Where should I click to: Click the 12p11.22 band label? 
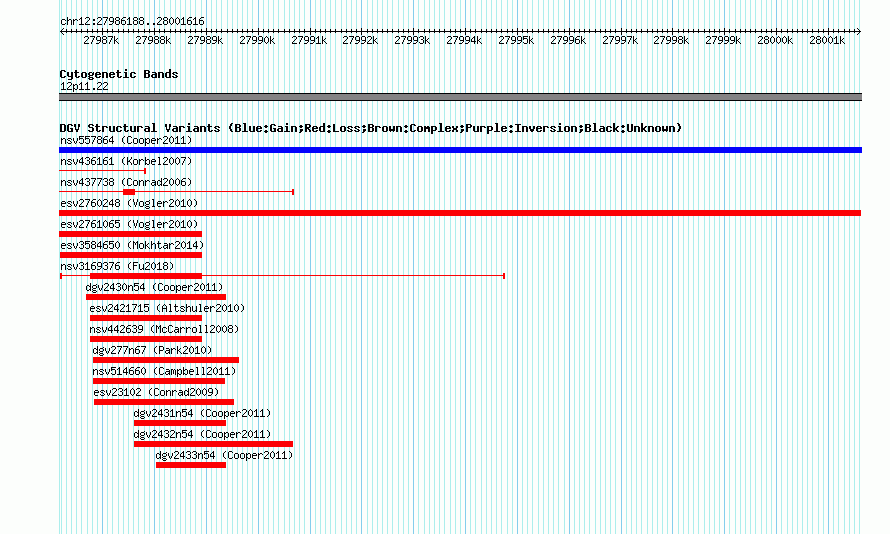click(84, 86)
